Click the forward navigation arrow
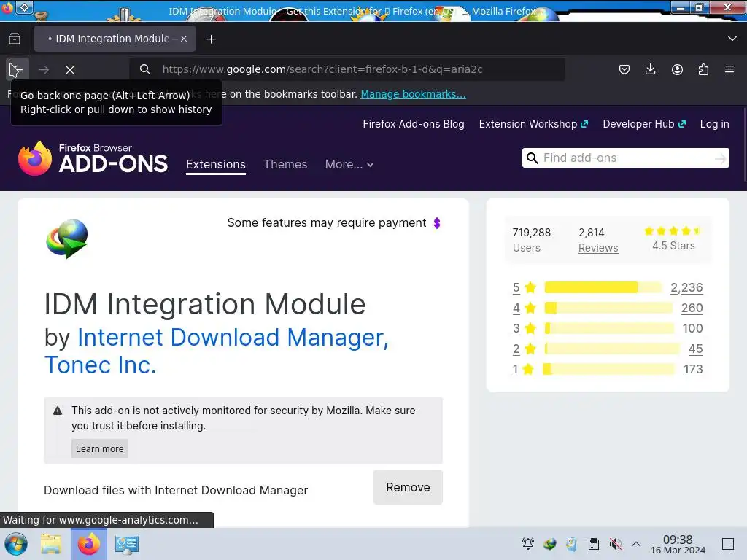This screenshot has height=560, width=747. point(44,70)
